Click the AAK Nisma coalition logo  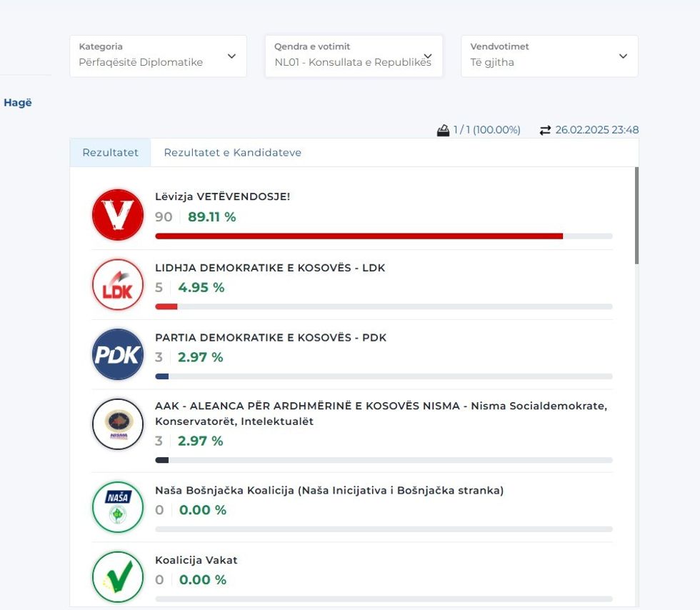coord(118,424)
